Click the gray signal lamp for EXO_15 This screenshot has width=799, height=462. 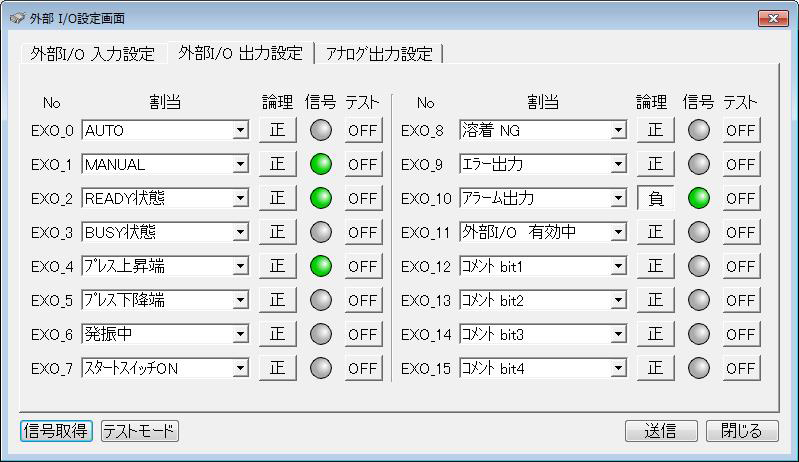tap(698, 368)
